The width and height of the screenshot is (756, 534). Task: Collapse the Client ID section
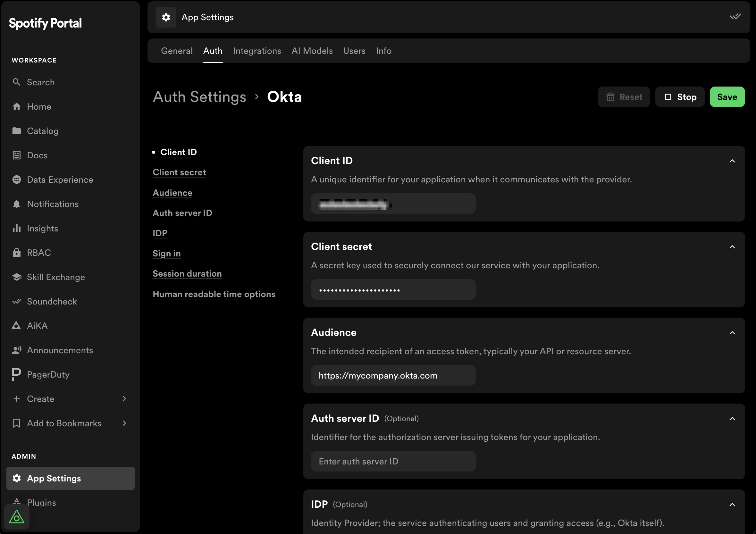732,161
